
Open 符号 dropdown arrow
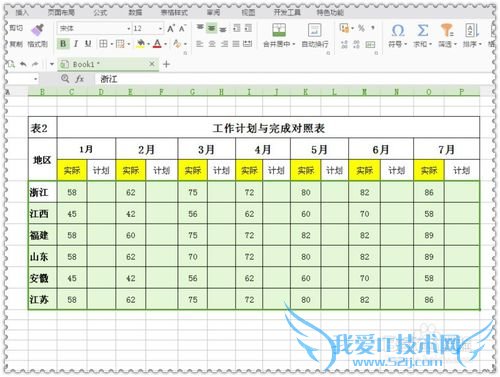406,44
